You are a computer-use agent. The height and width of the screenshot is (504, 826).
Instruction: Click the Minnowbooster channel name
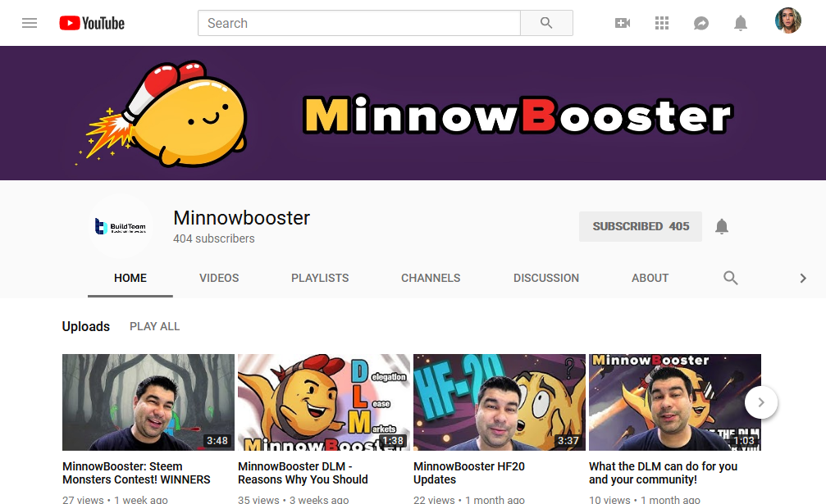(242, 218)
